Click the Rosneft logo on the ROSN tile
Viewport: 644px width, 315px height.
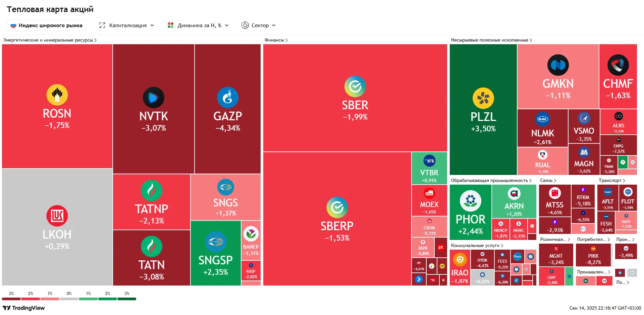coord(57,95)
